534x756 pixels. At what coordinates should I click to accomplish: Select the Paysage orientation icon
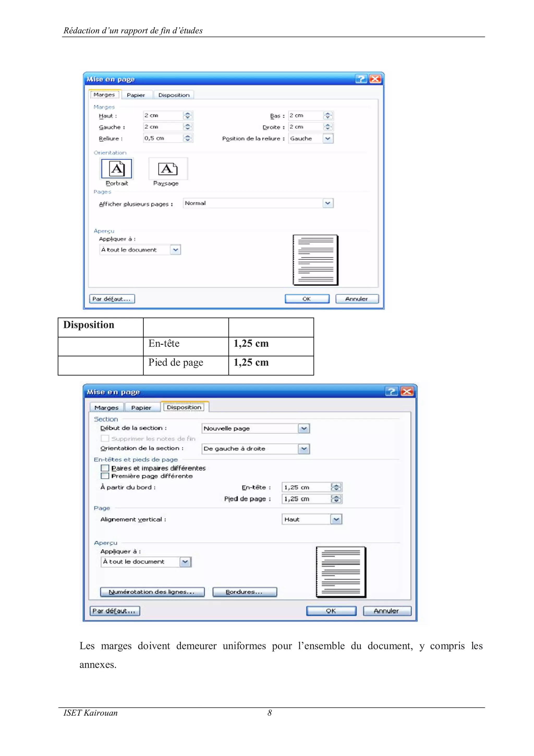[168, 169]
